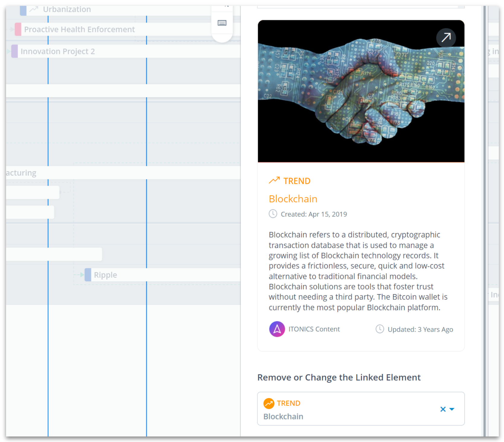Image resolution: width=504 pixels, height=442 pixels.
Task: Click the pink color tag of Proactive Health Enforcement
Action: pos(18,29)
